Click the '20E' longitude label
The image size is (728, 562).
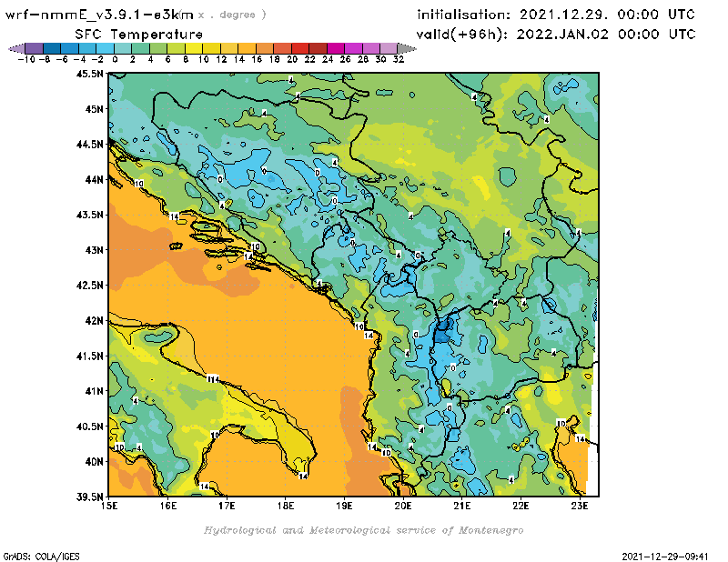pyautogui.click(x=403, y=506)
